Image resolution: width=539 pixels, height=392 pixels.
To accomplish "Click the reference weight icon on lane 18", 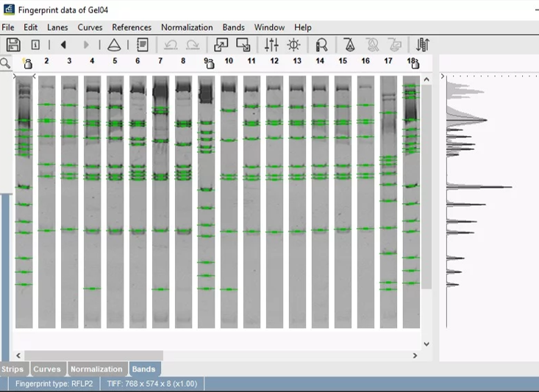I will [415, 63].
